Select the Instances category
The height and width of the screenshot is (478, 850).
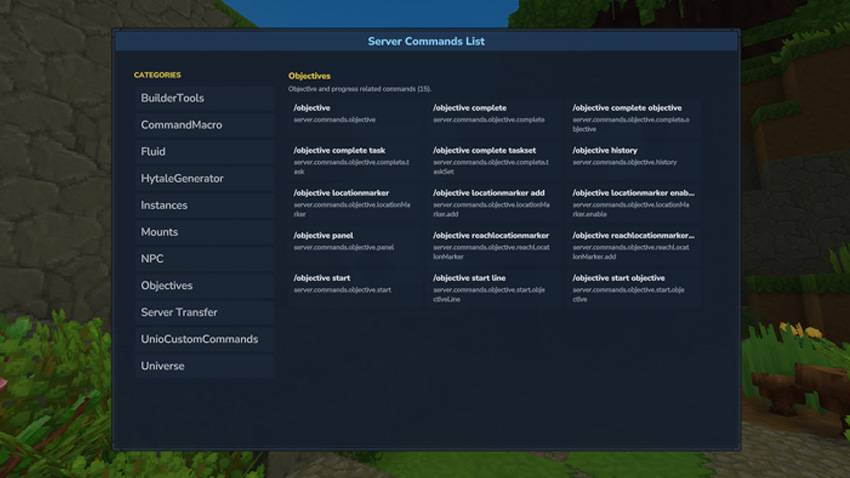click(203, 205)
